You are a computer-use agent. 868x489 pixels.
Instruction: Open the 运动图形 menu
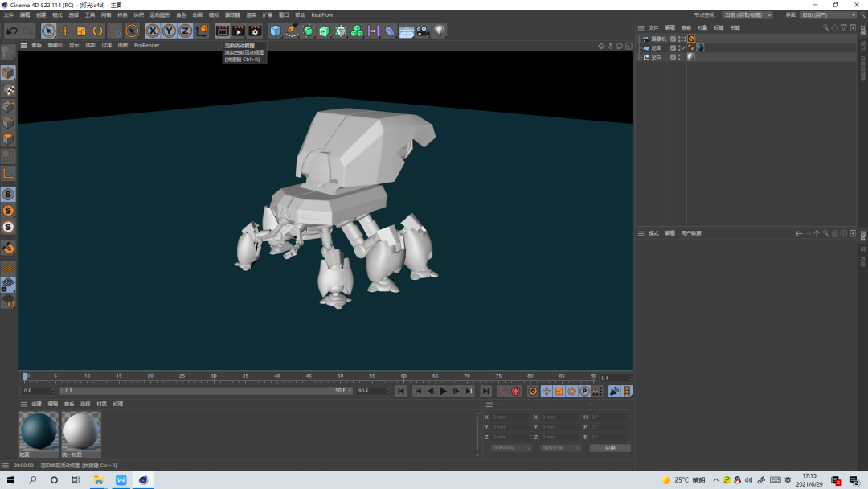pos(159,15)
